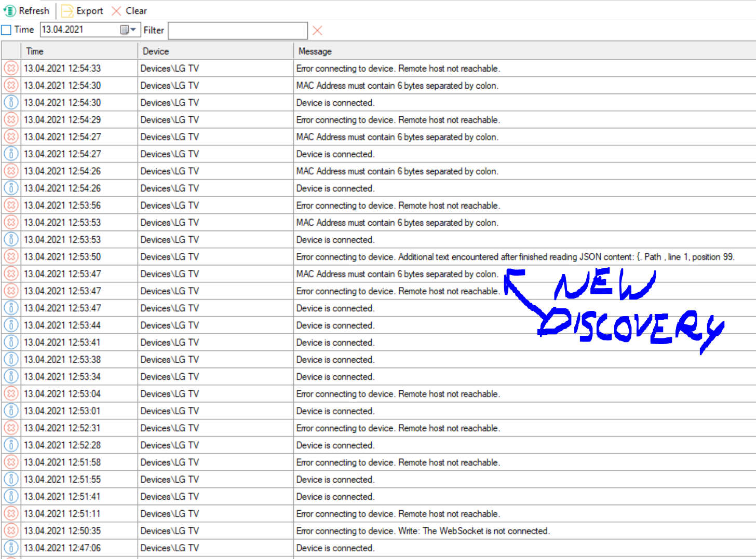
Task: Click the Export toolbar icon
Action: pyautogui.click(x=67, y=11)
